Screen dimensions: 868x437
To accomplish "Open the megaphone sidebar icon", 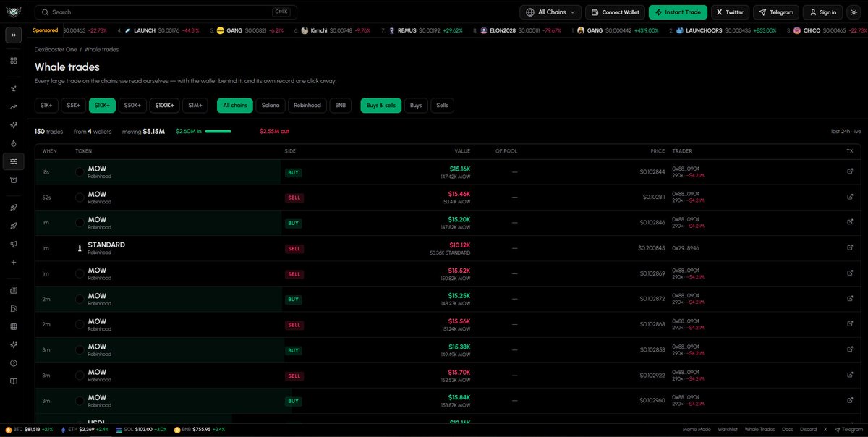I will pyautogui.click(x=13, y=244).
